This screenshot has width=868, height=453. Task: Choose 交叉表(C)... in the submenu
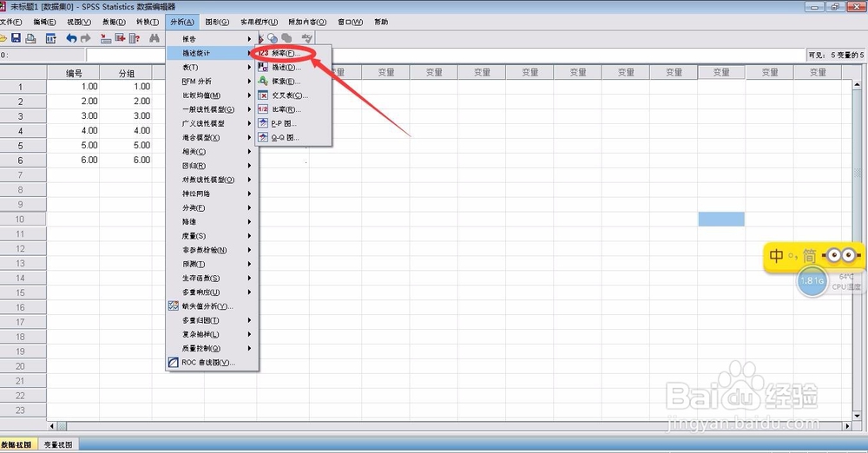coord(293,95)
